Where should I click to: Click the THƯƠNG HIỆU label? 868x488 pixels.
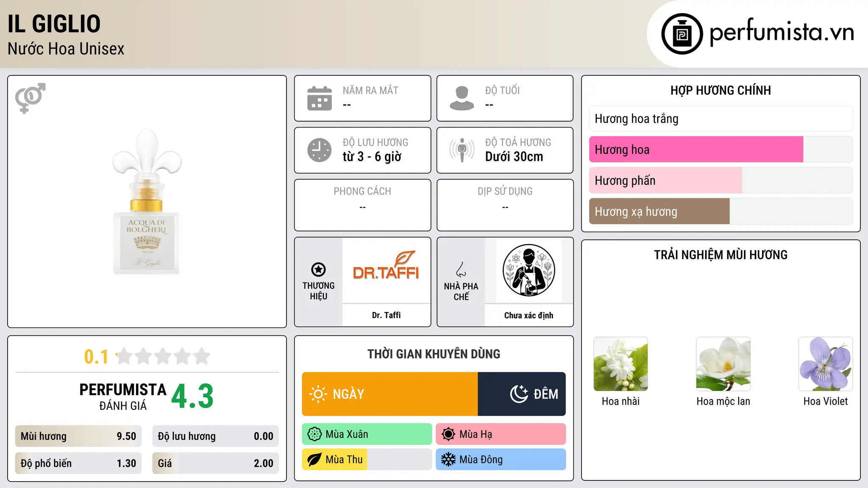pyautogui.click(x=318, y=291)
